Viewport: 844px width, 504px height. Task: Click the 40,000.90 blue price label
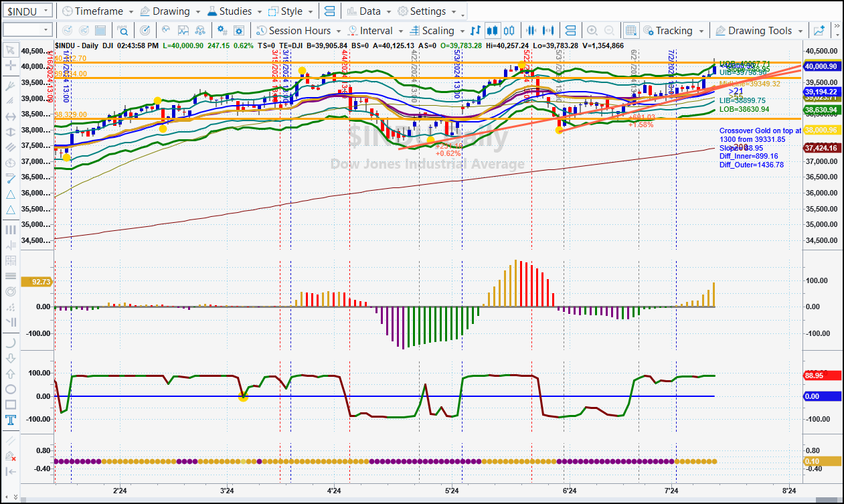click(x=821, y=66)
